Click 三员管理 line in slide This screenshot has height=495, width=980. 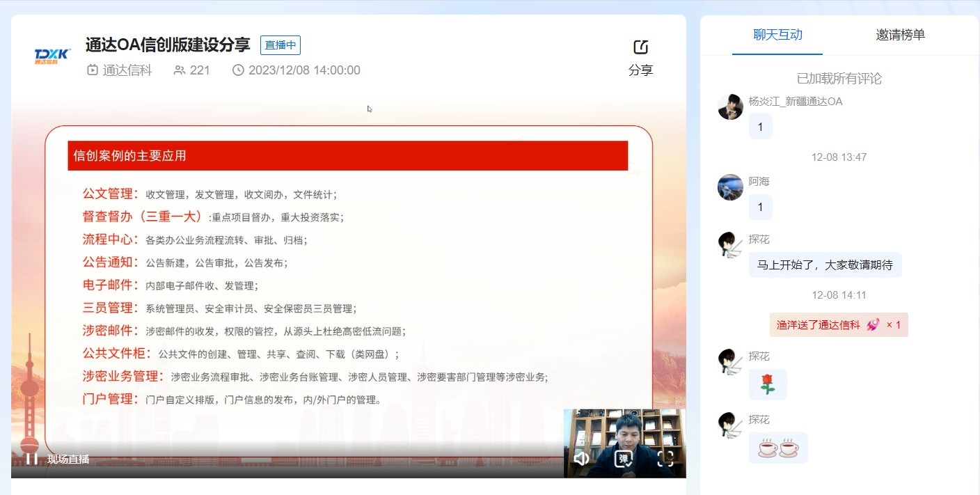[x=219, y=308]
